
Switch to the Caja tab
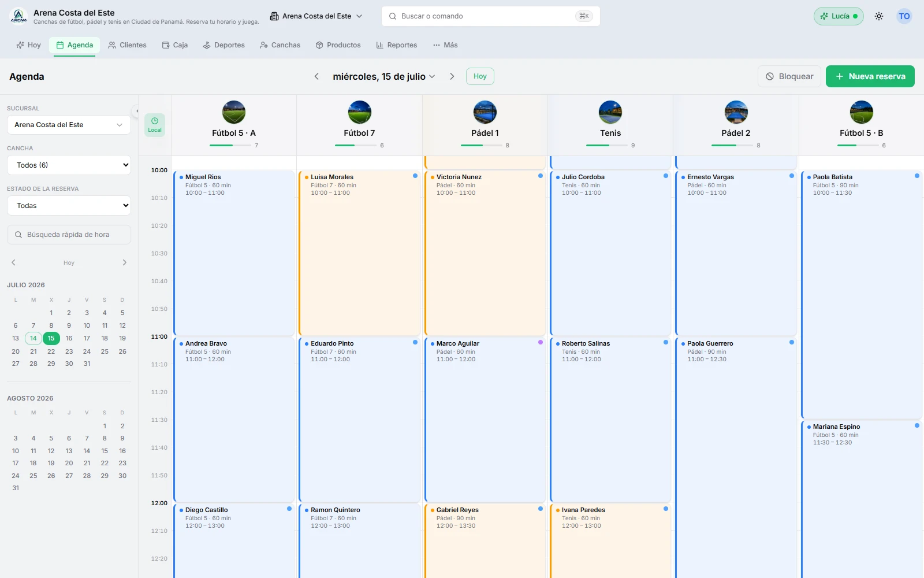point(175,45)
